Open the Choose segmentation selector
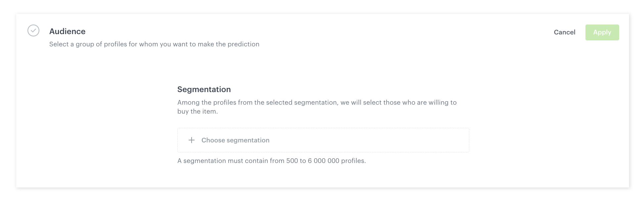The height and width of the screenshot is (207, 644). 235,140
